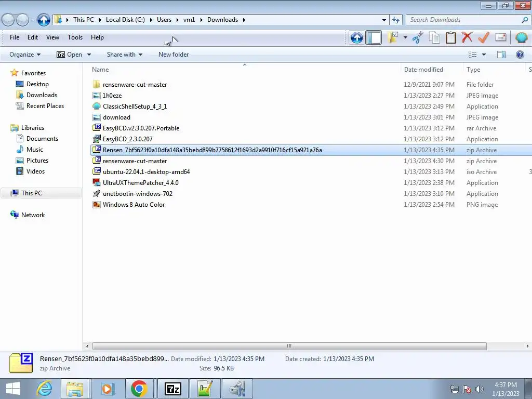Toggle the preview pane button
Viewport: 532px width, 399px height.
[x=501, y=55]
